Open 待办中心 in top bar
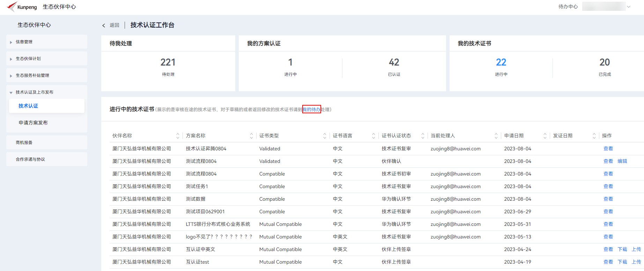The width and height of the screenshot is (644, 271). point(568,7)
